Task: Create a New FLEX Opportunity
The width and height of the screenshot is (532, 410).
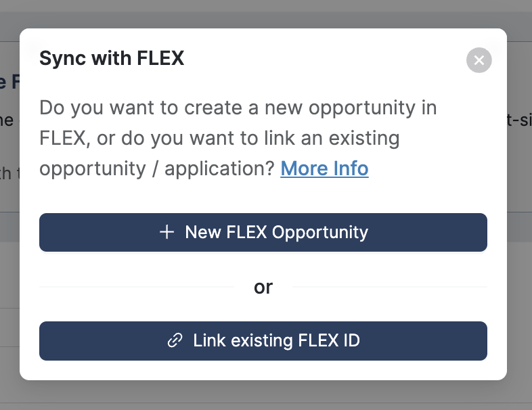Action: click(x=263, y=233)
